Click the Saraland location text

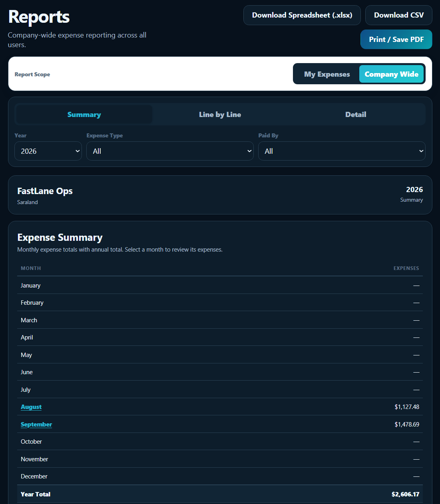pos(28,202)
